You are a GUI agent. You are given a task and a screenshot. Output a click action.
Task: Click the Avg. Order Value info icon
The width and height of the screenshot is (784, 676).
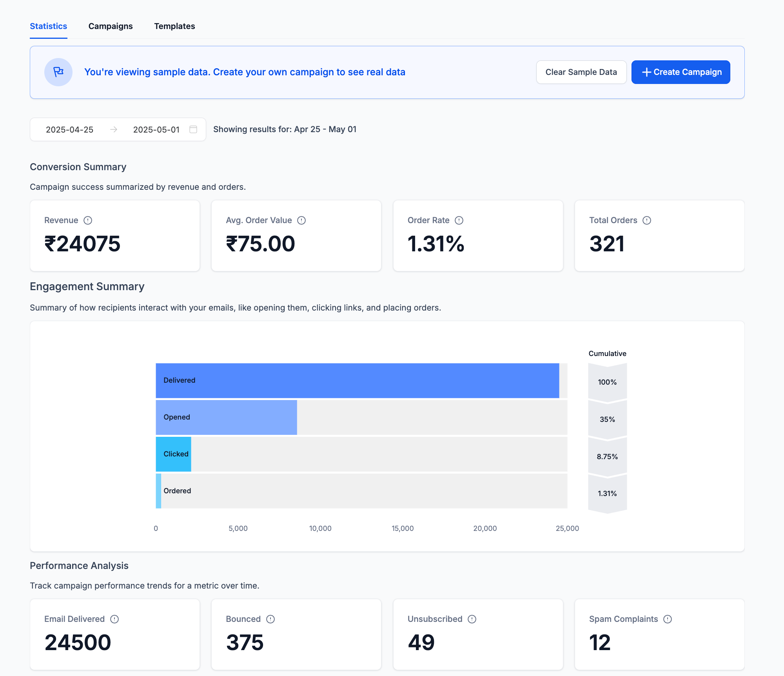301,220
